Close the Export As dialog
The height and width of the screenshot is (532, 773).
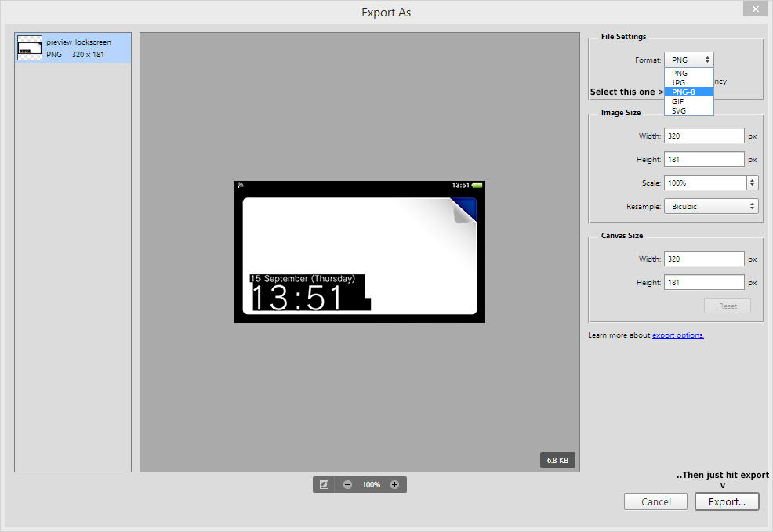coord(755,9)
